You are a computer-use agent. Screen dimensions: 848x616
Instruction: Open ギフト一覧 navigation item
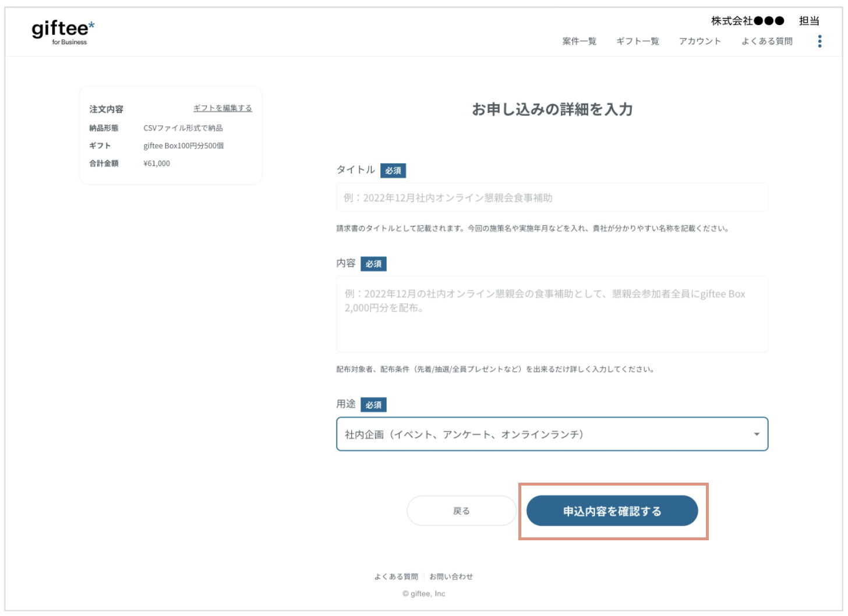tap(637, 41)
